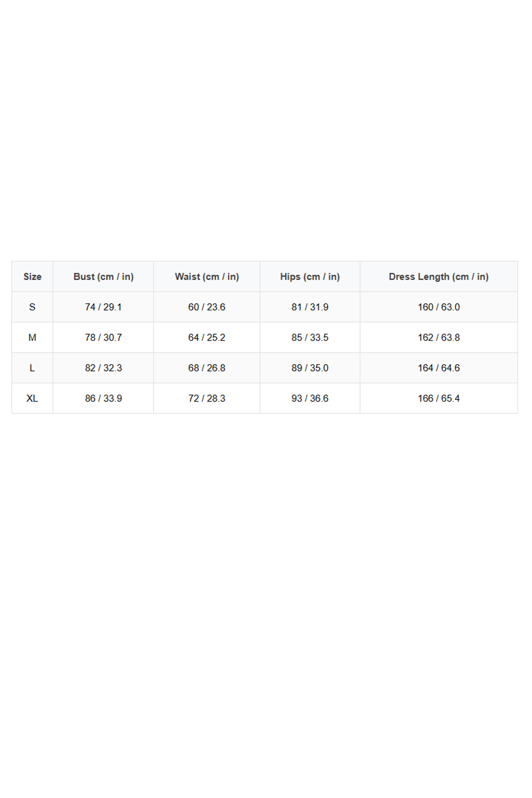Click the Bust (cm / in) header
This screenshot has width=532, height=798.
pyautogui.click(x=103, y=277)
